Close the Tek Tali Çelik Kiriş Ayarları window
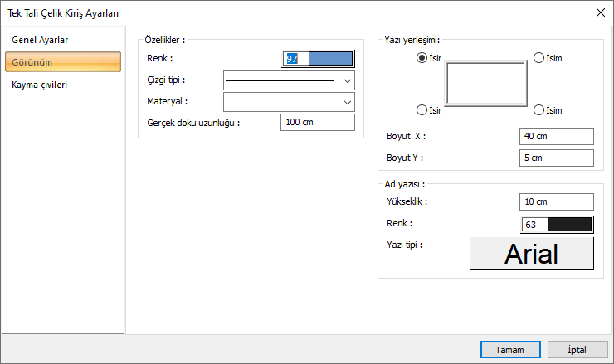This screenshot has height=364, width=614. (600, 12)
